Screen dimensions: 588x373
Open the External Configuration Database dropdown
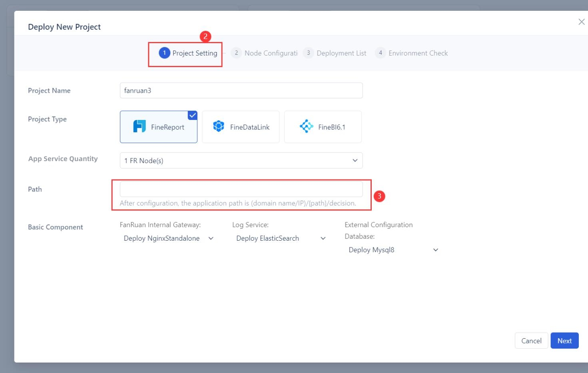(393, 250)
